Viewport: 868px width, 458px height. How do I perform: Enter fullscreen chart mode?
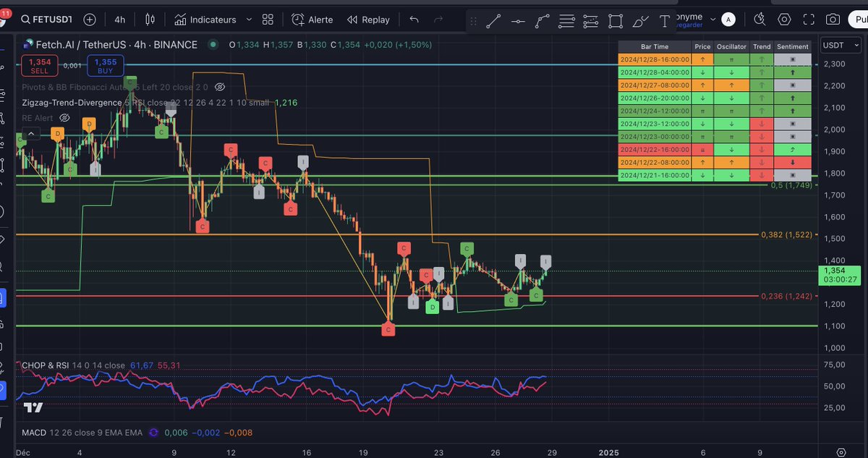pyautogui.click(x=809, y=20)
